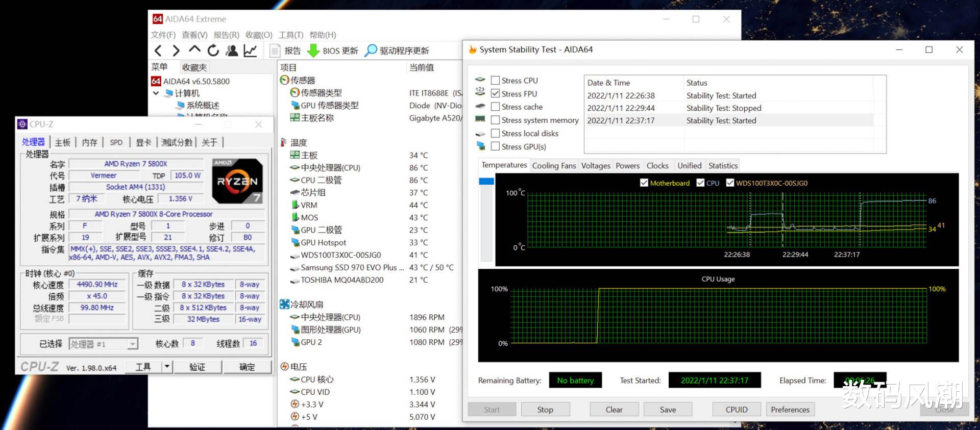Enable the Stress system memory checkbox
The height and width of the screenshot is (430, 980).
point(495,120)
